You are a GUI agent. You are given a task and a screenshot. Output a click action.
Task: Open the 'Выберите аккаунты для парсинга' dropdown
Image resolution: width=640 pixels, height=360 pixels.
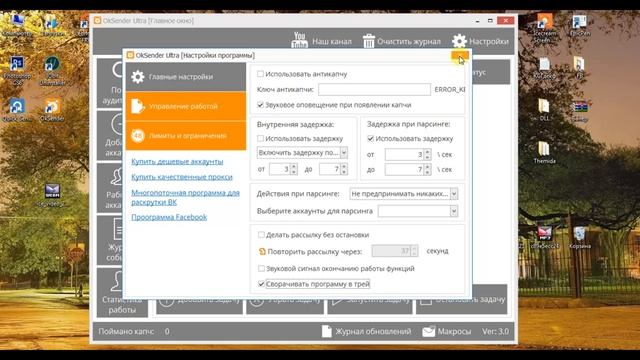click(418, 211)
